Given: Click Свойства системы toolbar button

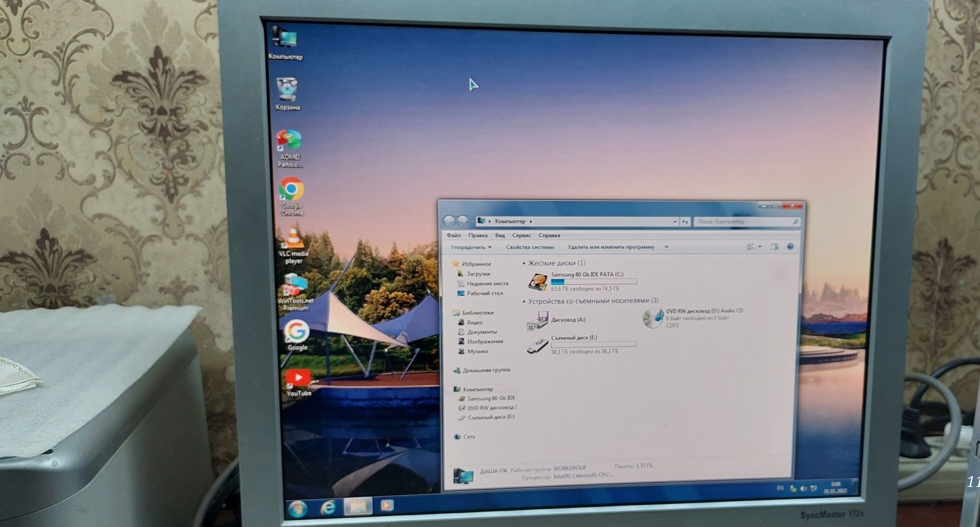Looking at the screenshot, I should [x=530, y=247].
